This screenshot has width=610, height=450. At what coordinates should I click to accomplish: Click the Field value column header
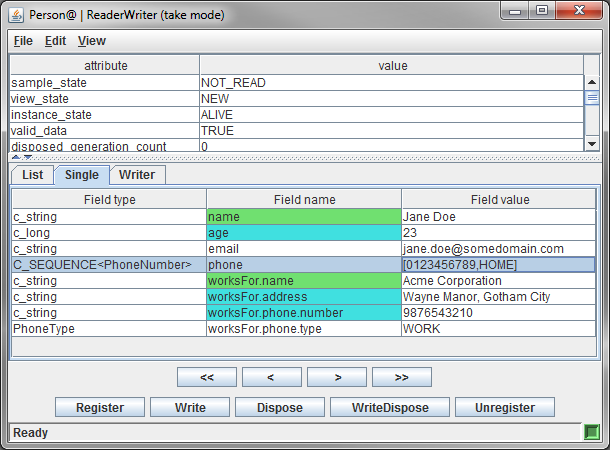tap(499, 199)
